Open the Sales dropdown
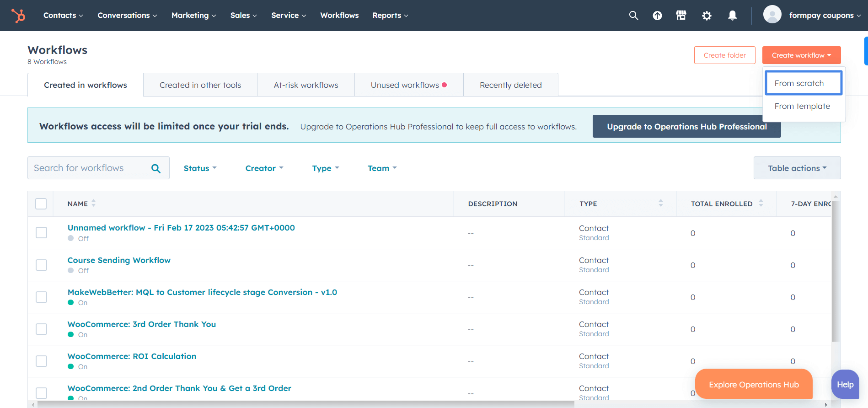Viewport: 868px width, 408px height. (x=243, y=16)
